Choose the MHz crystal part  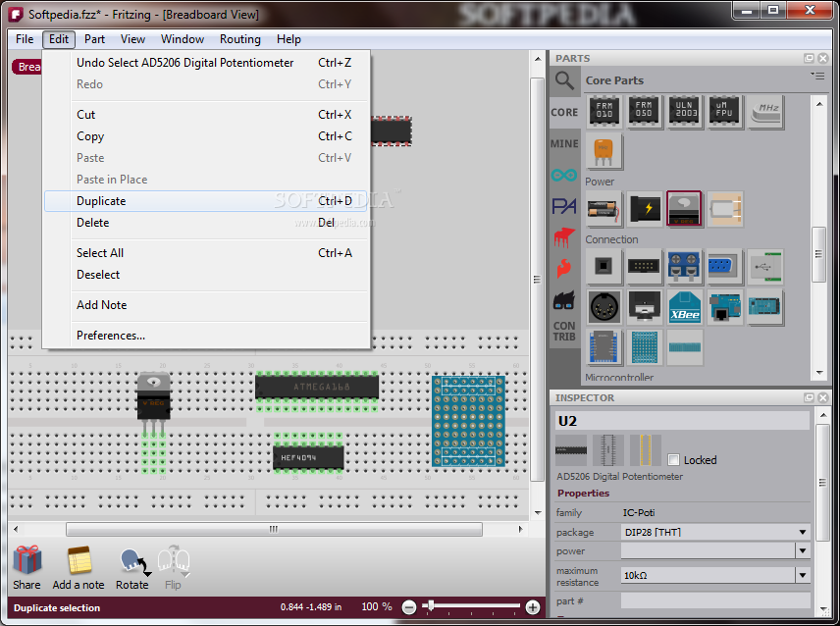[765, 111]
